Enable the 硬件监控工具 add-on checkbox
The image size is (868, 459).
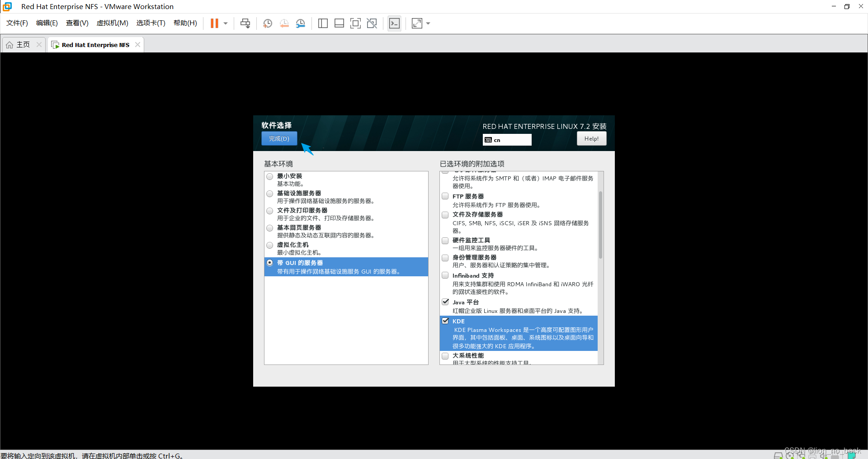(x=445, y=241)
